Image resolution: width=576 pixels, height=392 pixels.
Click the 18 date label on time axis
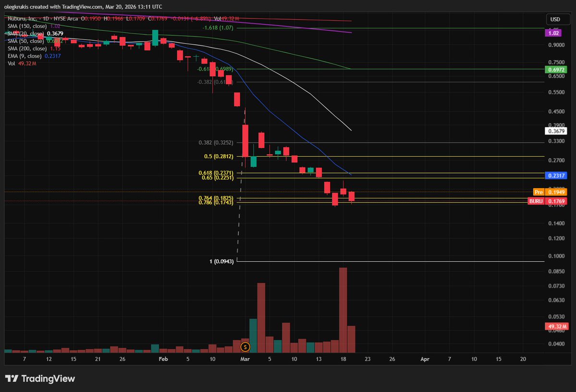(x=343, y=359)
